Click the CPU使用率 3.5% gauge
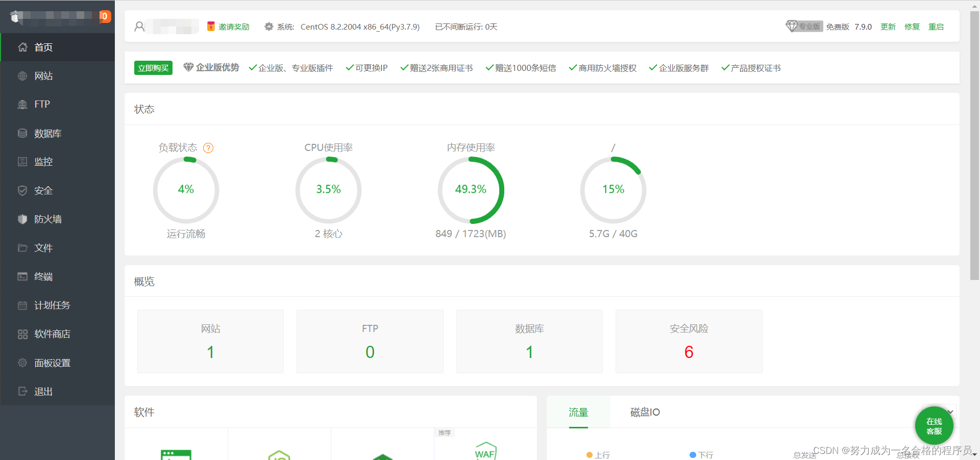Screen dimensions: 980x460 [x=328, y=190]
